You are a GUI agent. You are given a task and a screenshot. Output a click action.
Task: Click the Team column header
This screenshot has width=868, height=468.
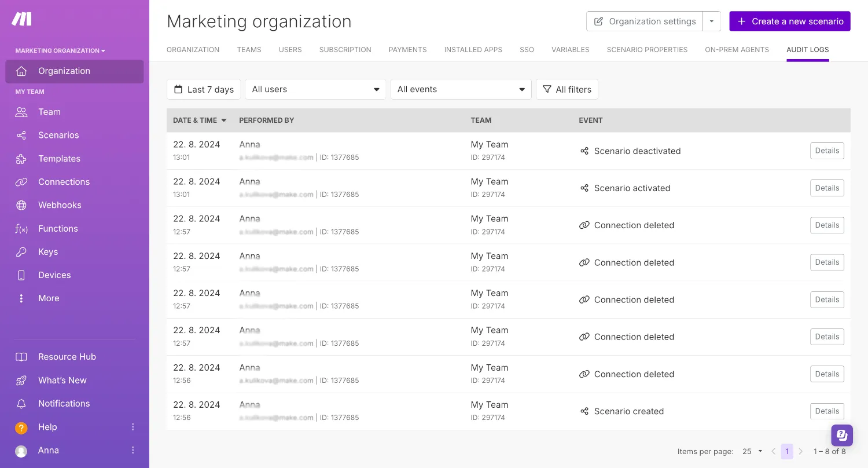(x=481, y=120)
